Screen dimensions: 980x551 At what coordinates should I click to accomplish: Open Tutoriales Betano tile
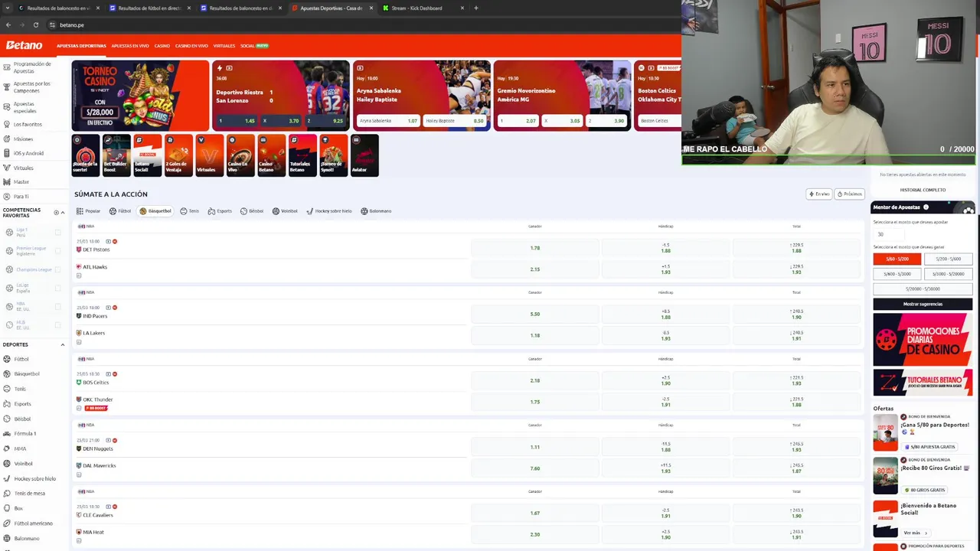pyautogui.click(x=302, y=155)
